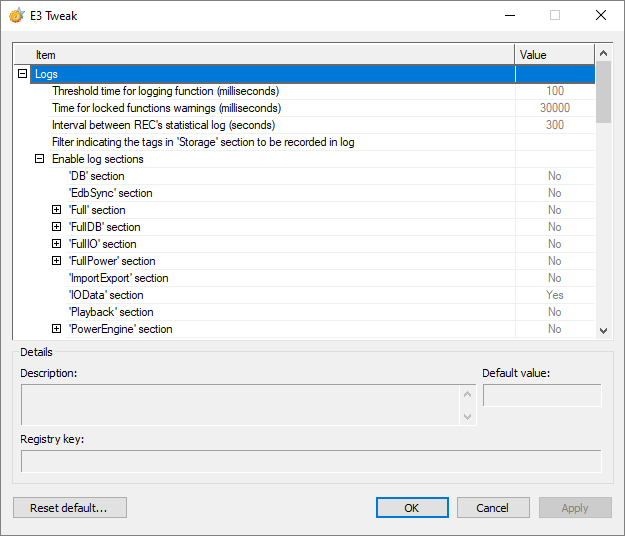The height and width of the screenshot is (536, 625).
Task: Collapse the Enable log sections node
Action: click(x=39, y=159)
